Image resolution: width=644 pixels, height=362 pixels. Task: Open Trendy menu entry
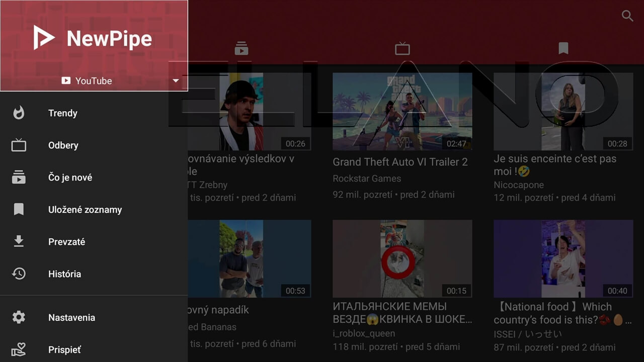(x=94, y=113)
